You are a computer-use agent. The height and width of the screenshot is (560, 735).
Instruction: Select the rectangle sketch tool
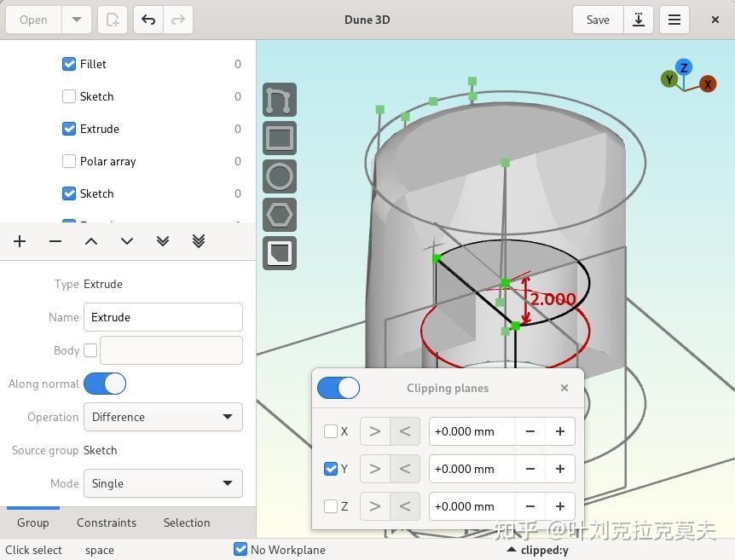[x=279, y=138]
